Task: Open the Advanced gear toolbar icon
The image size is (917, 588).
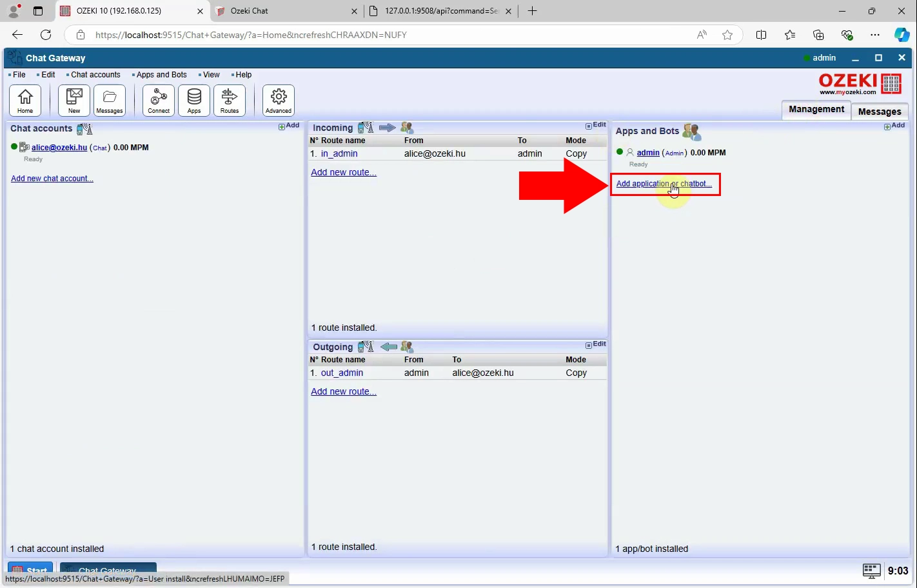Action: click(x=279, y=101)
